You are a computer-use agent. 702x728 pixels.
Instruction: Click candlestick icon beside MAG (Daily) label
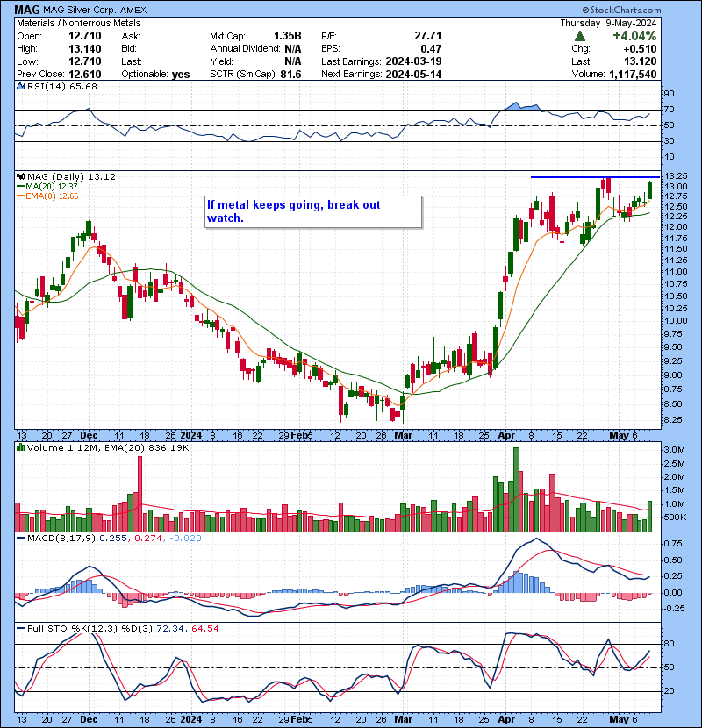(20, 176)
